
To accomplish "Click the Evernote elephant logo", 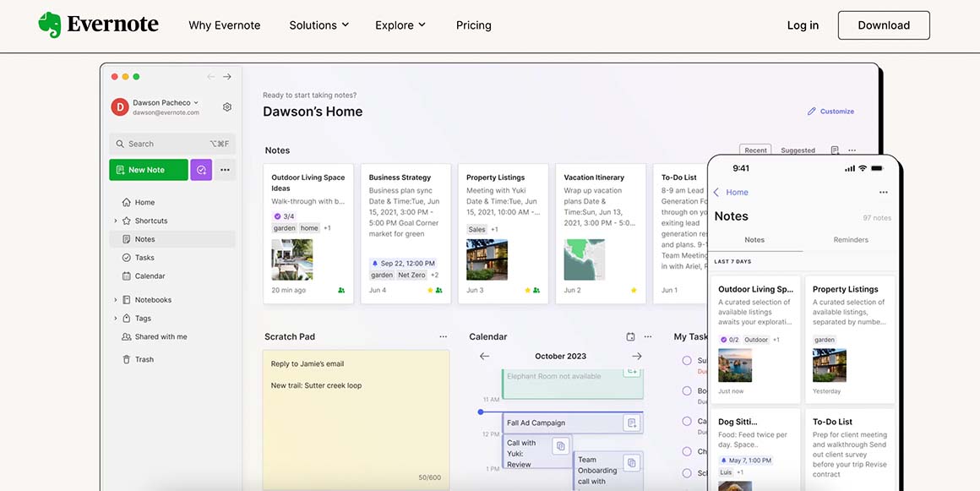I will coord(51,24).
